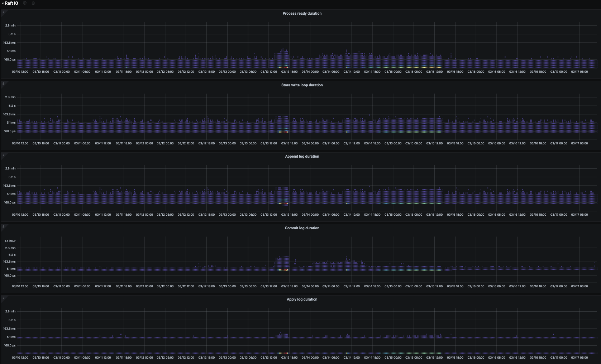Open Store write loop duration title menu

302,85
